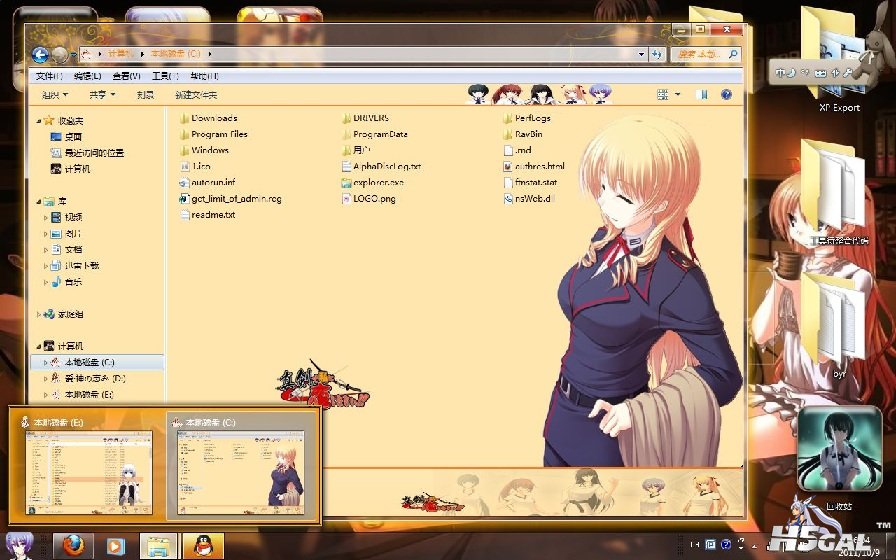Open IME settings with the wrench icon
Screen dimensions: 896x560
[x=847, y=73]
